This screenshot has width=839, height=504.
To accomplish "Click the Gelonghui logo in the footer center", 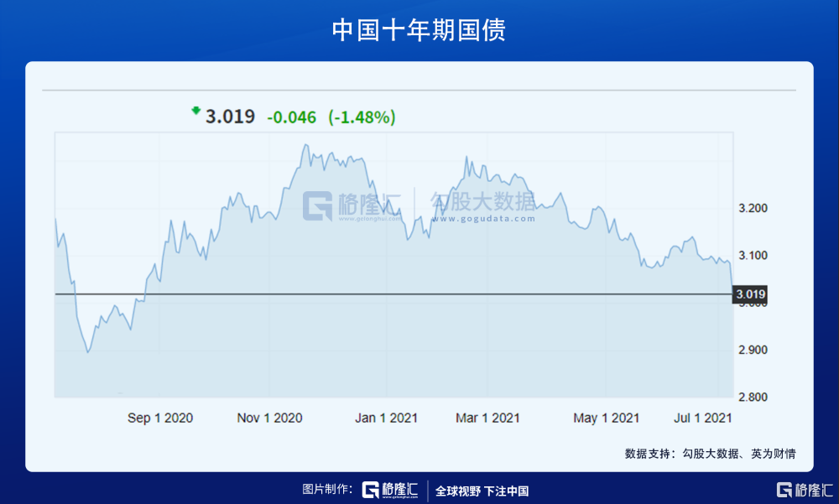I will 390,491.
